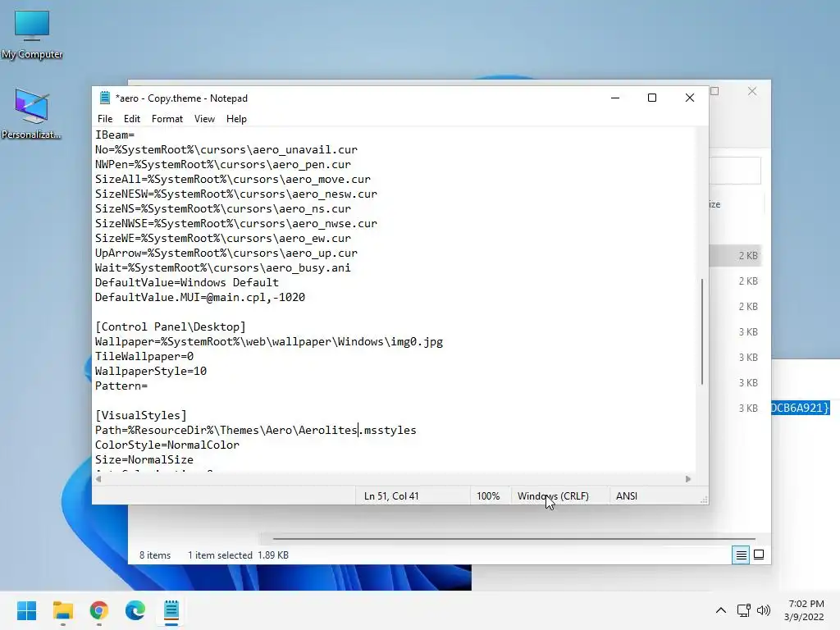
Task: Close the Notepad window
Action: click(690, 98)
